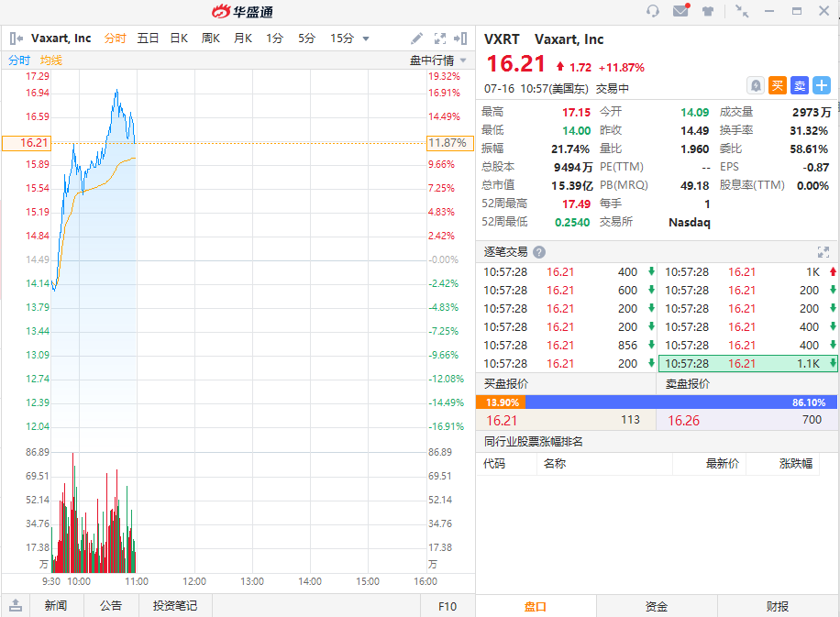Click the 卖盘报价 header

688,384
